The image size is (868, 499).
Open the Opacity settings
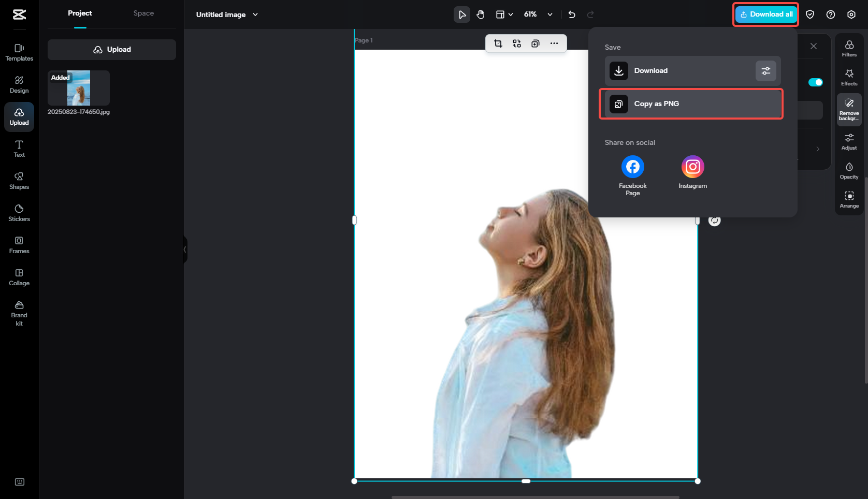click(x=849, y=170)
